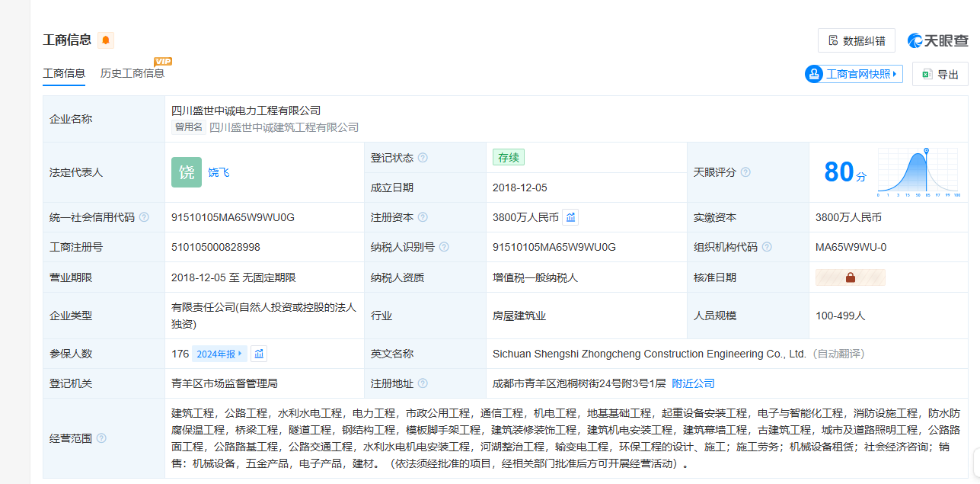980x484 pixels.
Task: Click the 导出 export button
Action: pyautogui.click(x=940, y=74)
